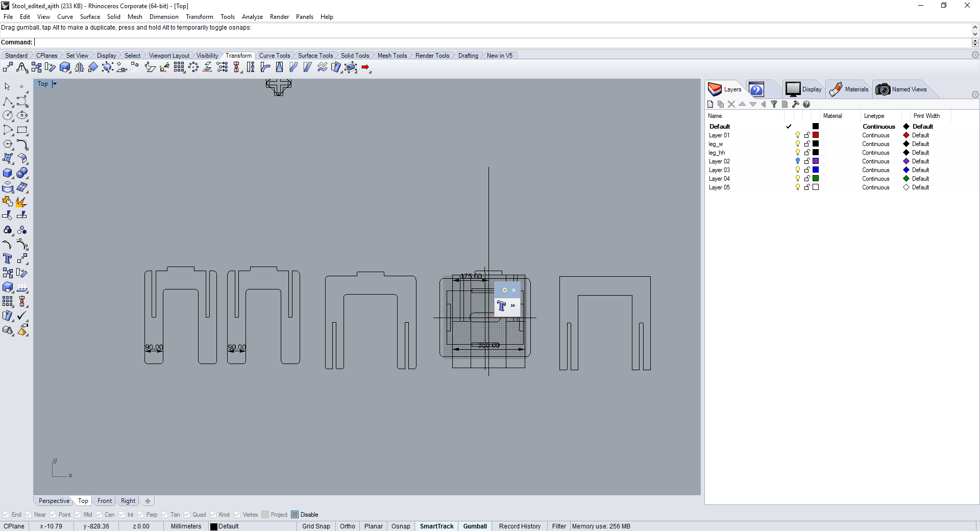Toggle visibility bulb for Layer 01

[x=798, y=135]
